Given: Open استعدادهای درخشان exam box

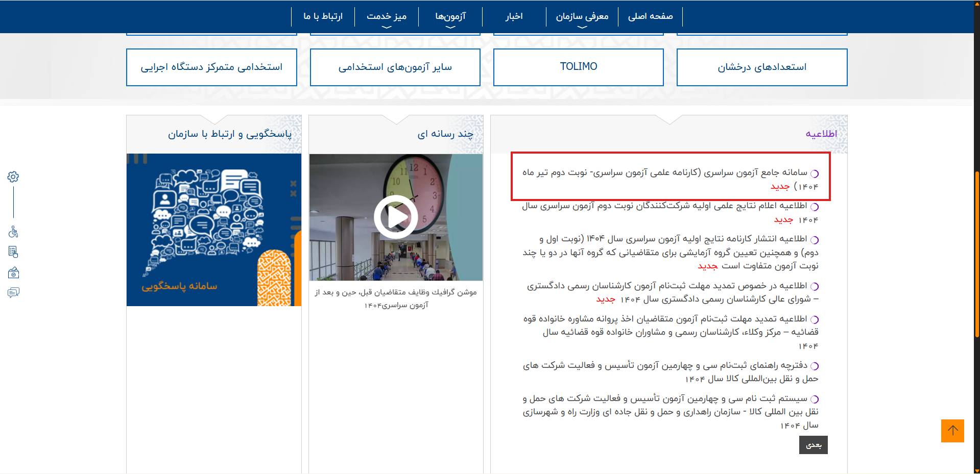Looking at the screenshot, I should point(761,67).
